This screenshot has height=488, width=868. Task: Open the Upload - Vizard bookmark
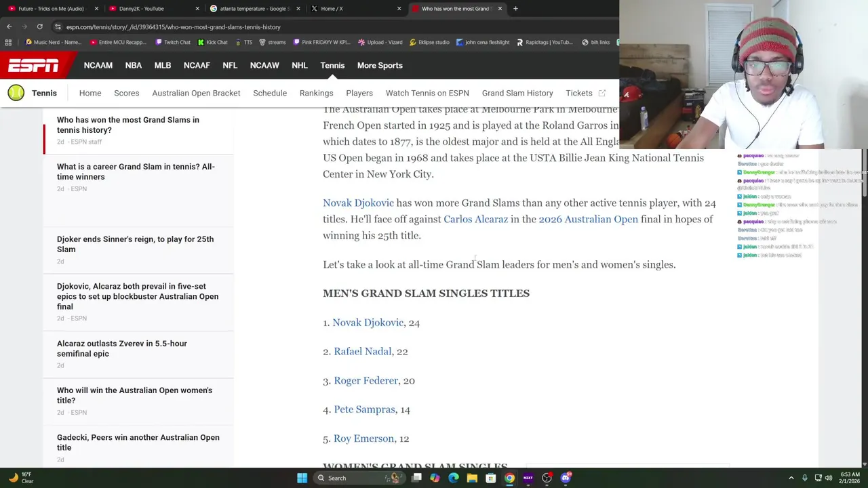pos(380,42)
